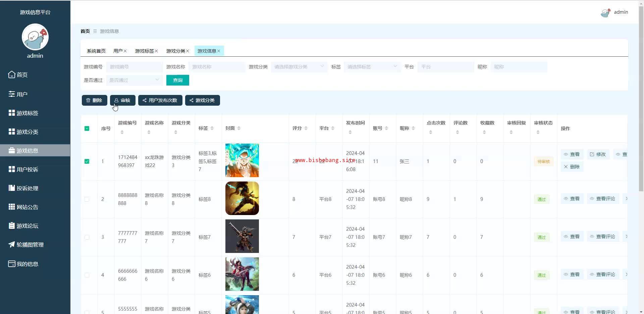Click the admin avatar icon in header
Viewport: 644px width, 314px height.
(x=605, y=13)
